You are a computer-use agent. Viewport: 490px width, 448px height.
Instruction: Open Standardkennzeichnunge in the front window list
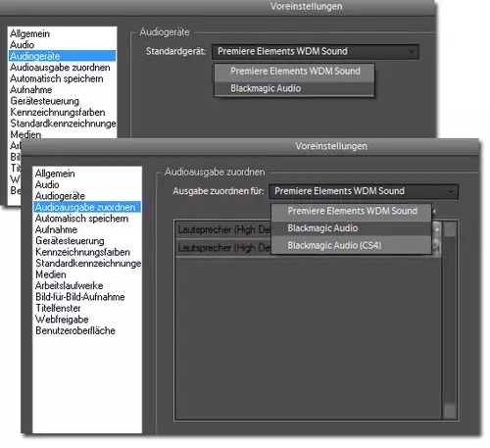[x=88, y=263]
